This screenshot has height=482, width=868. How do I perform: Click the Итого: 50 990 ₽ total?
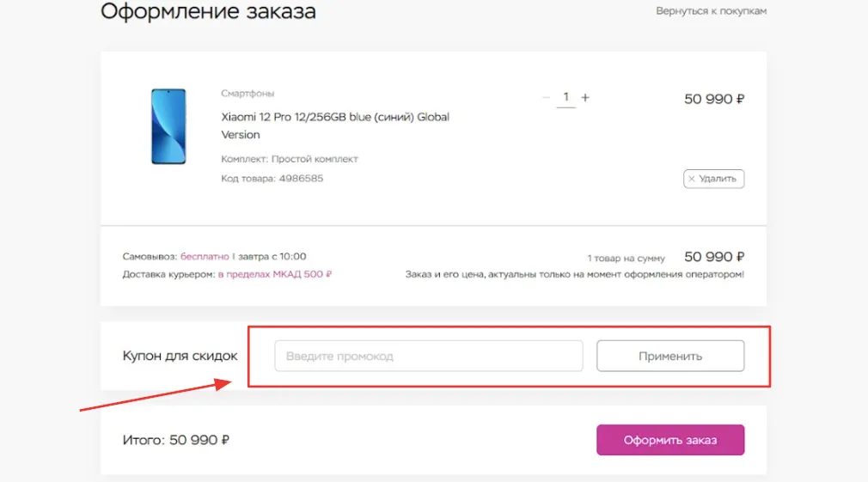click(x=175, y=440)
